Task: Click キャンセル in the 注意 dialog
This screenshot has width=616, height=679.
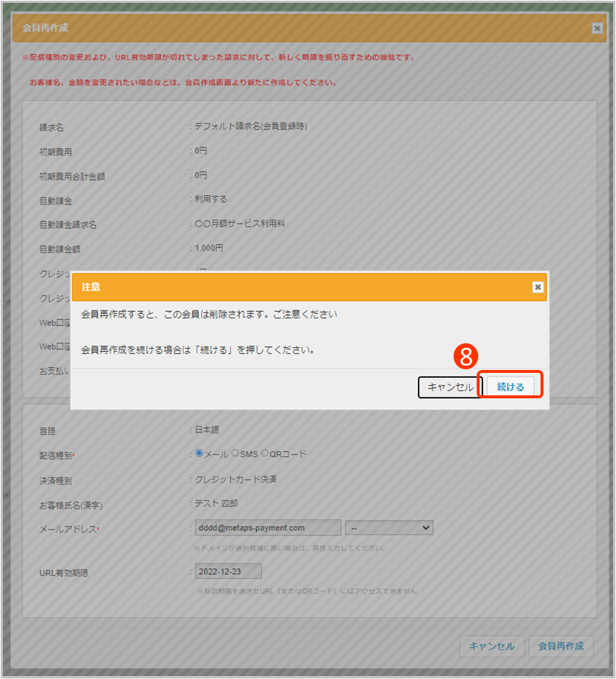Action: tap(450, 387)
